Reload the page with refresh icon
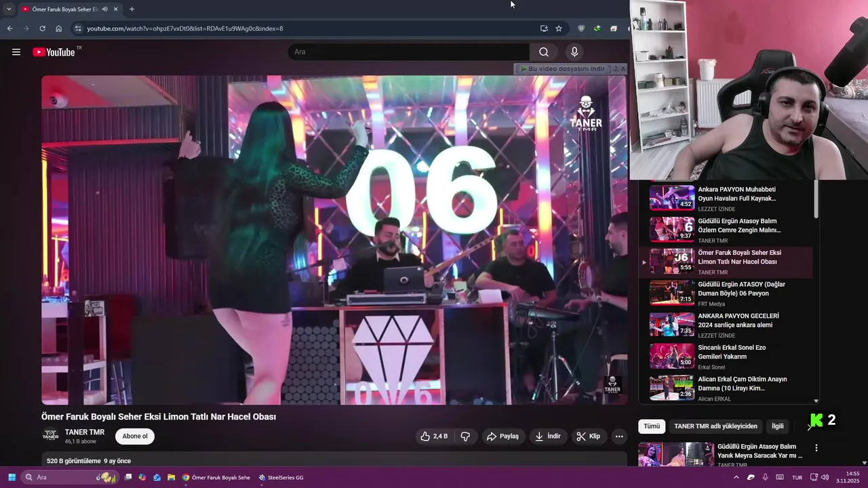The width and height of the screenshot is (868, 488). click(x=42, y=28)
